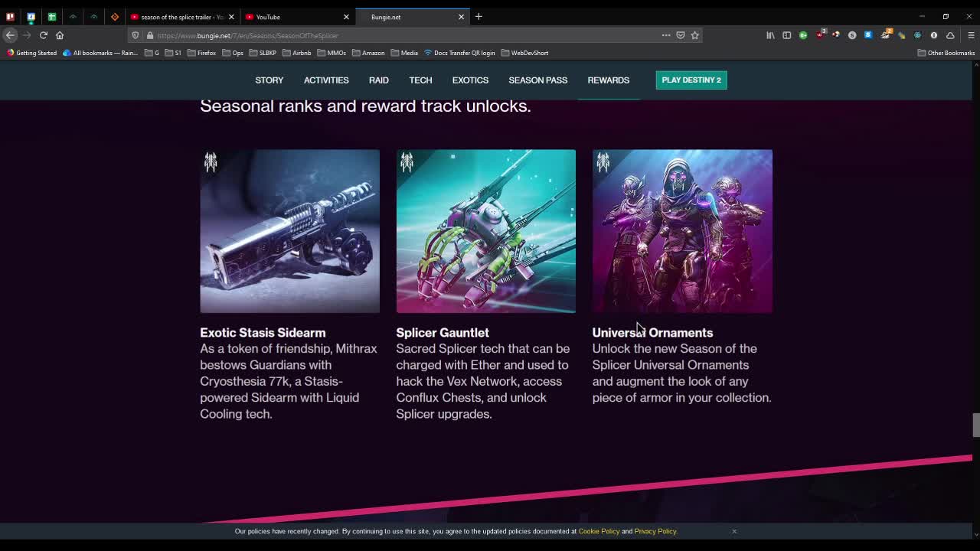
Task: Go to the SEASON PASS section
Action: pyautogui.click(x=538, y=80)
